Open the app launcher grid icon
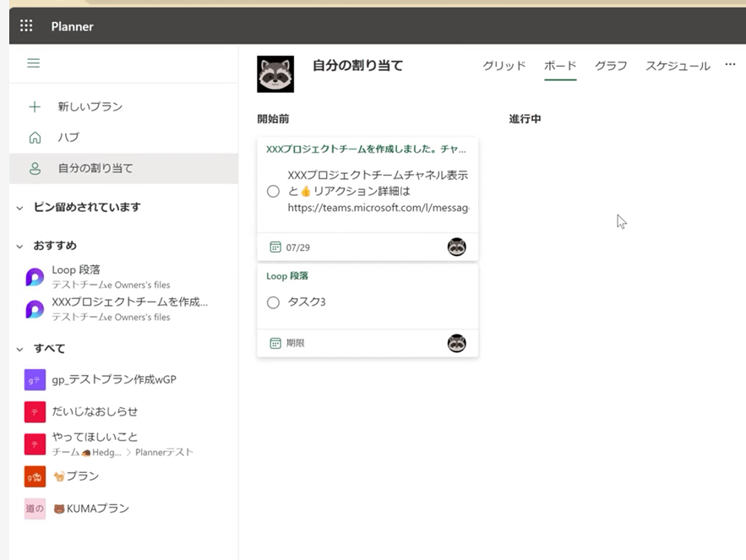The image size is (746, 560). click(x=26, y=25)
